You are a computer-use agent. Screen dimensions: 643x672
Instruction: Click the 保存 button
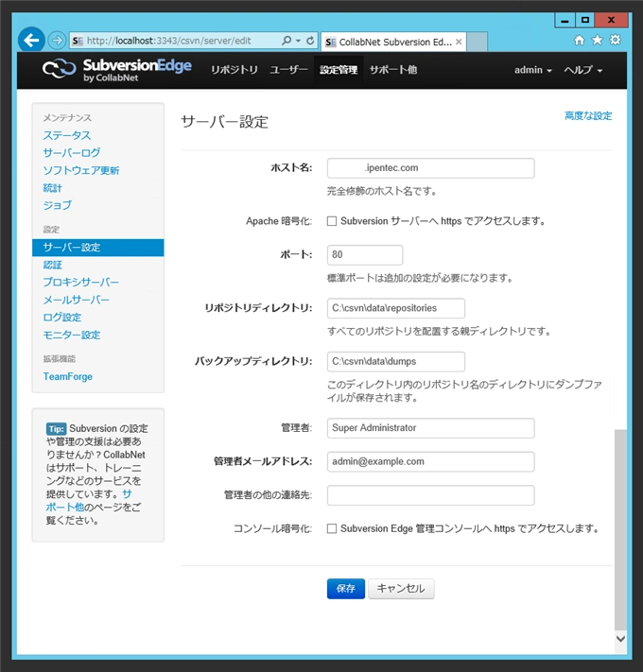346,589
